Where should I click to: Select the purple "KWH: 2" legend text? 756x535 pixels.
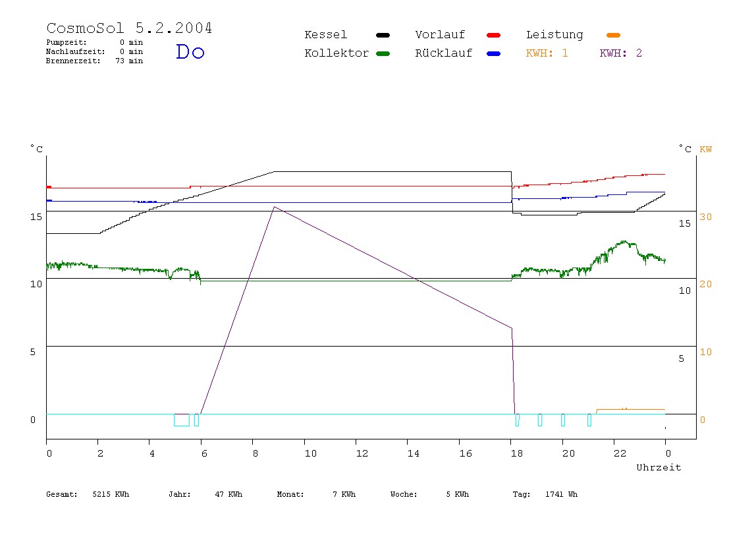click(x=621, y=53)
